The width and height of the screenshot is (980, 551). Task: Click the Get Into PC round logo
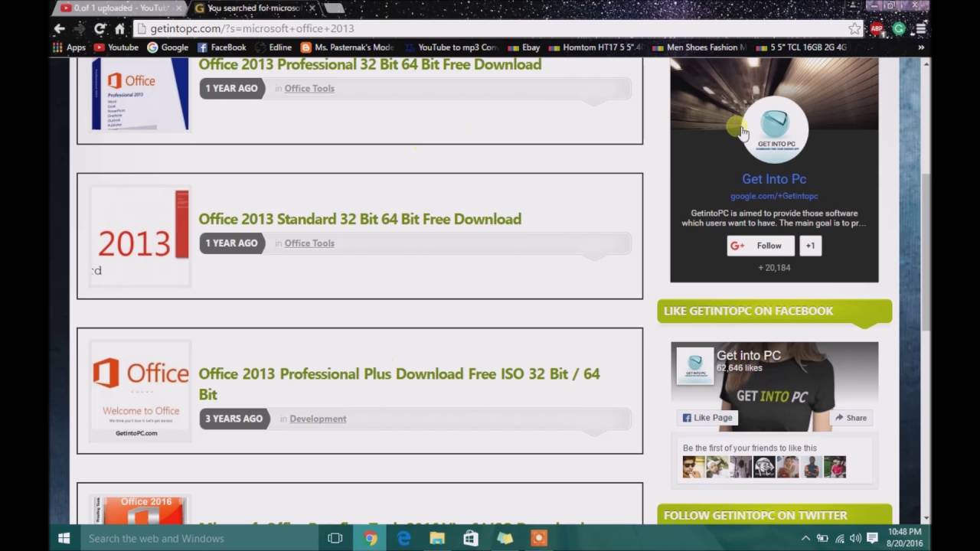click(775, 130)
